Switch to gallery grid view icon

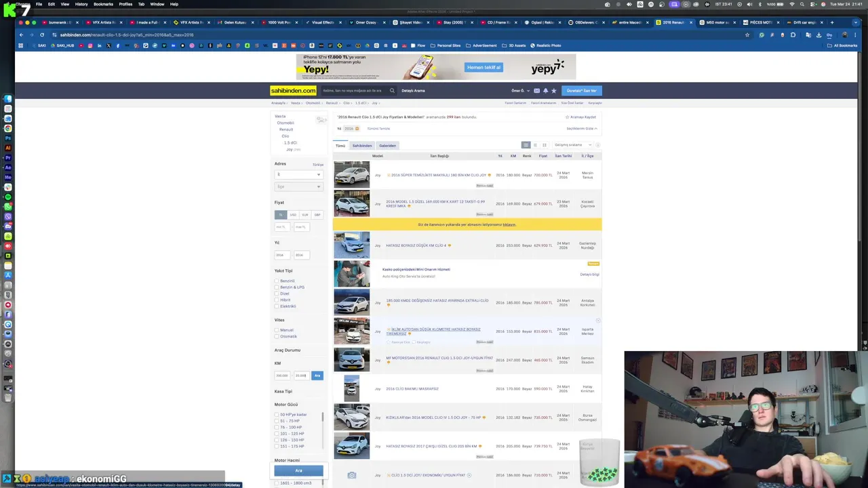[x=544, y=145]
